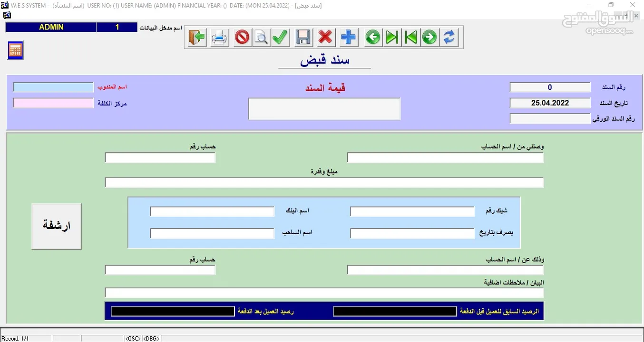Click the رقم السند field showing 0
The image size is (644, 342).
pos(550,87)
